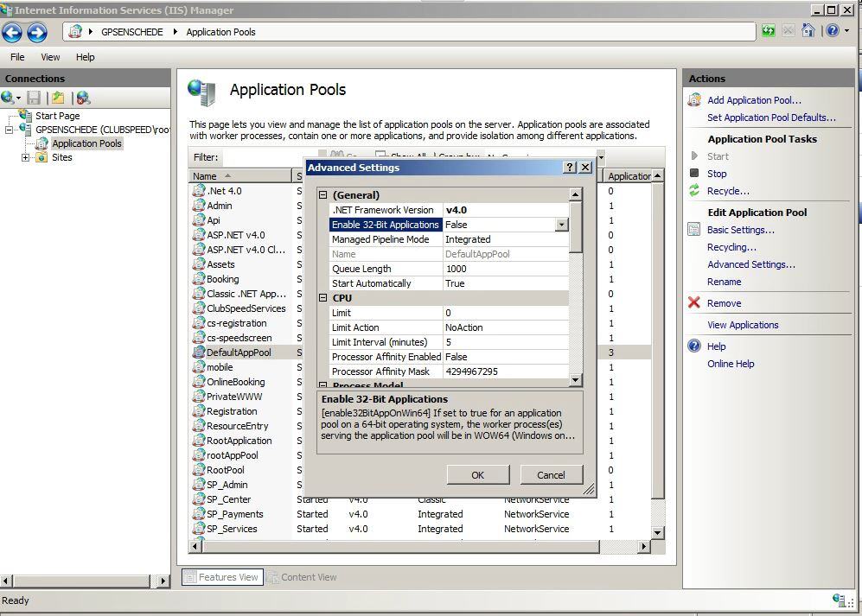
Task: Select Application Pools in Connections tree
Action: click(86, 143)
